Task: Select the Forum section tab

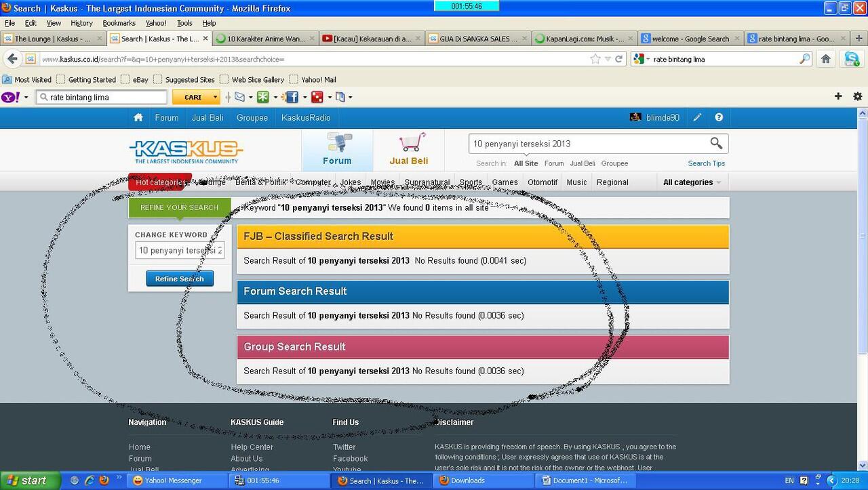Action: (337, 150)
